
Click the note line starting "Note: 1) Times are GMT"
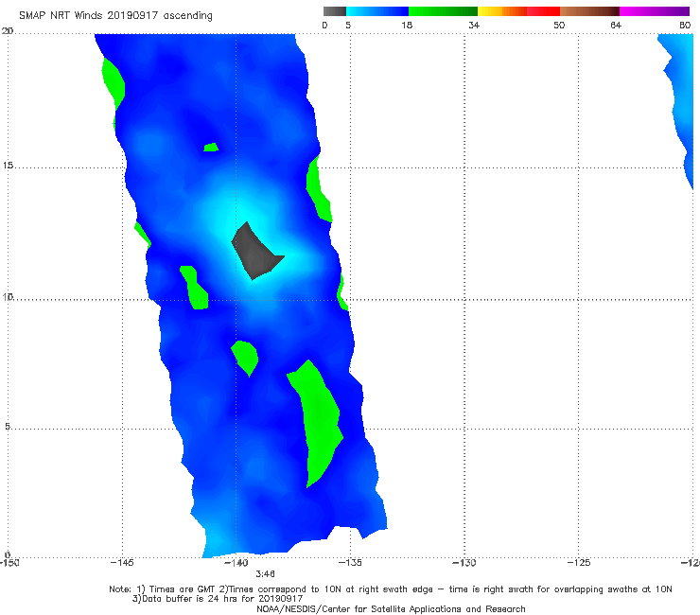[391, 589]
